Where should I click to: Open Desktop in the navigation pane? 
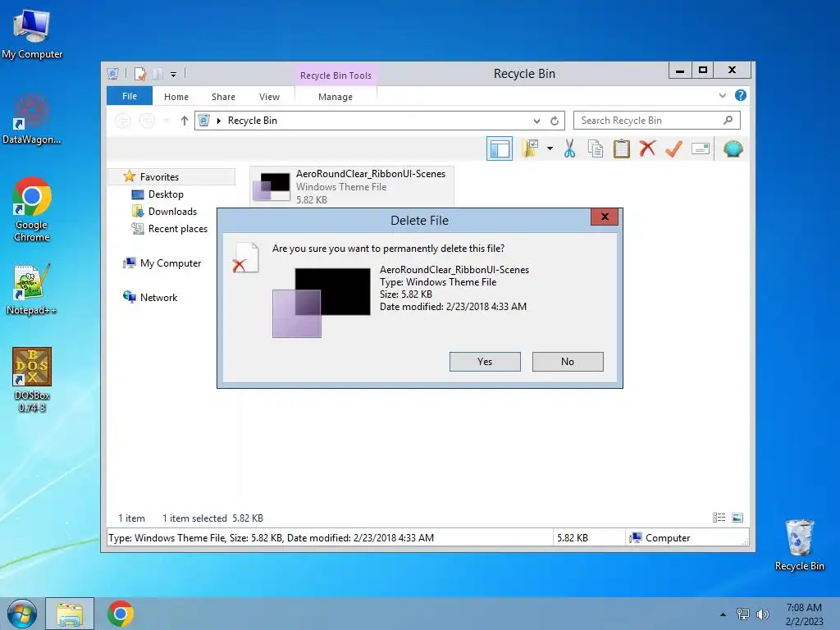pyautogui.click(x=166, y=194)
